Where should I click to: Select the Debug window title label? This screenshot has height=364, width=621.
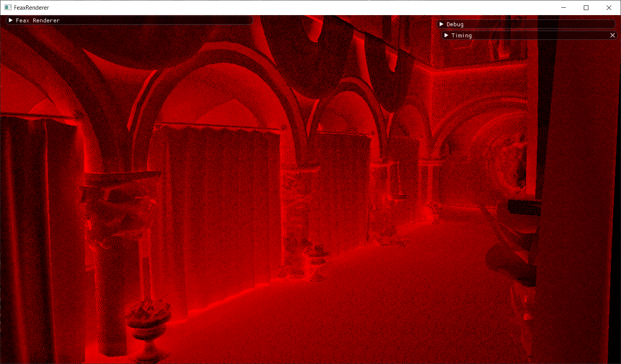[x=455, y=24]
